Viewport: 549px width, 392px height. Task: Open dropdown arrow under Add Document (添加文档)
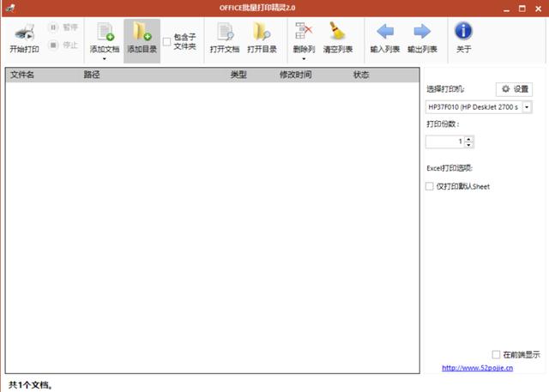(105, 59)
